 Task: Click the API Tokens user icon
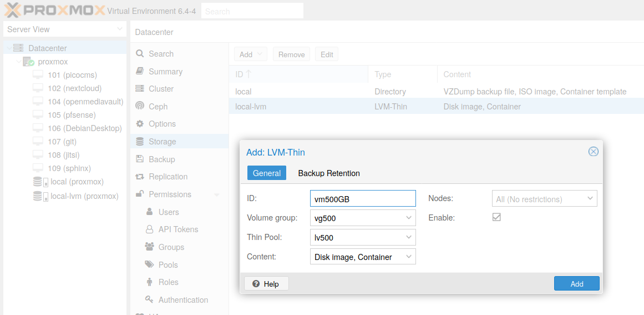(x=149, y=229)
